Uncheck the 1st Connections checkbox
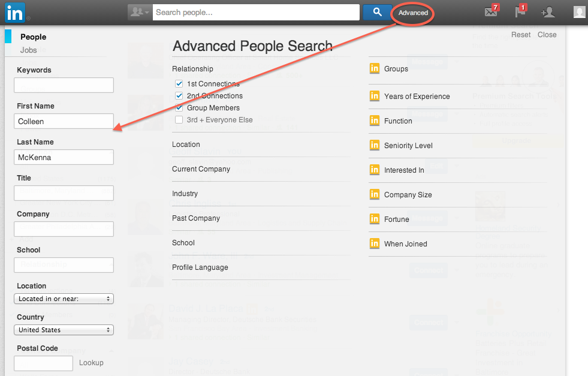 click(179, 84)
